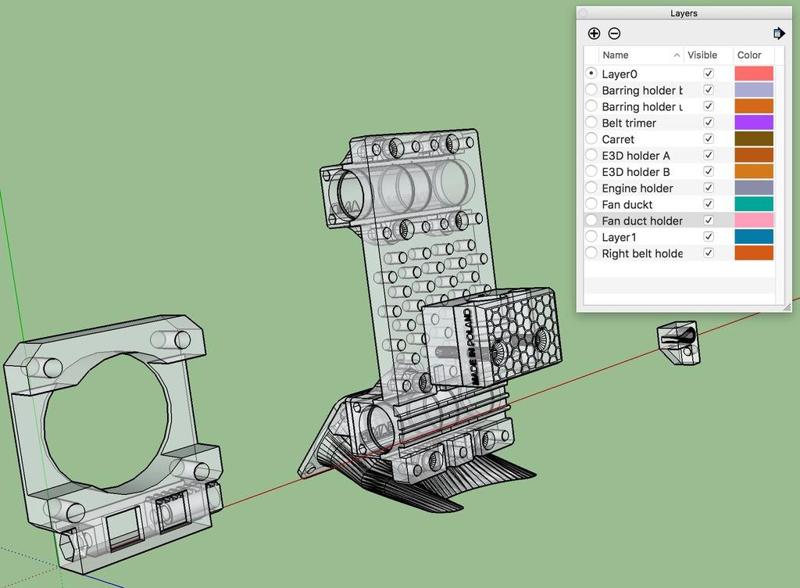Open the Layers panel details menu arrow
800x588 pixels.
pos(779,34)
